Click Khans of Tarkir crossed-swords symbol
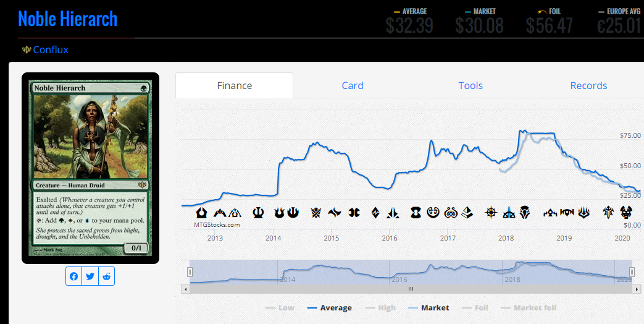The height and width of the screenshot is (324, 644). click(x=316, y=213)
